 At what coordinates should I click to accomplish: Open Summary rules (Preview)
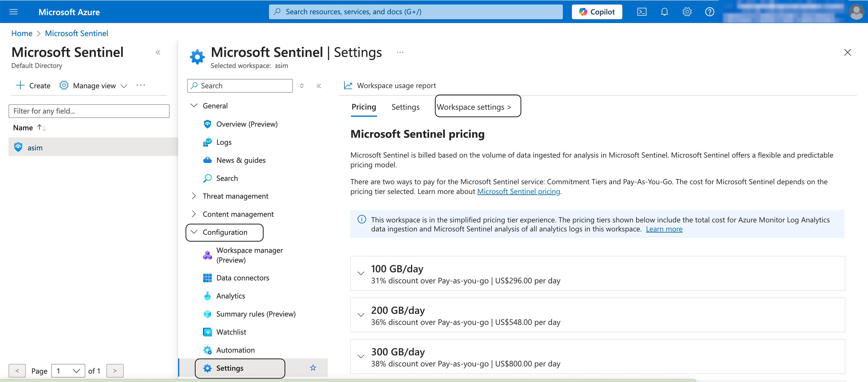(256, 314)
